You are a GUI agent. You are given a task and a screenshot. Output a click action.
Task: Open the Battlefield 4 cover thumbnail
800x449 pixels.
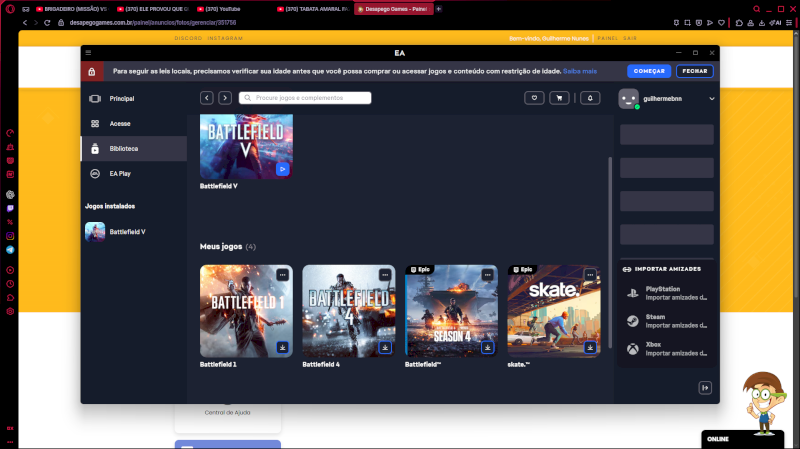pos(349,311)
